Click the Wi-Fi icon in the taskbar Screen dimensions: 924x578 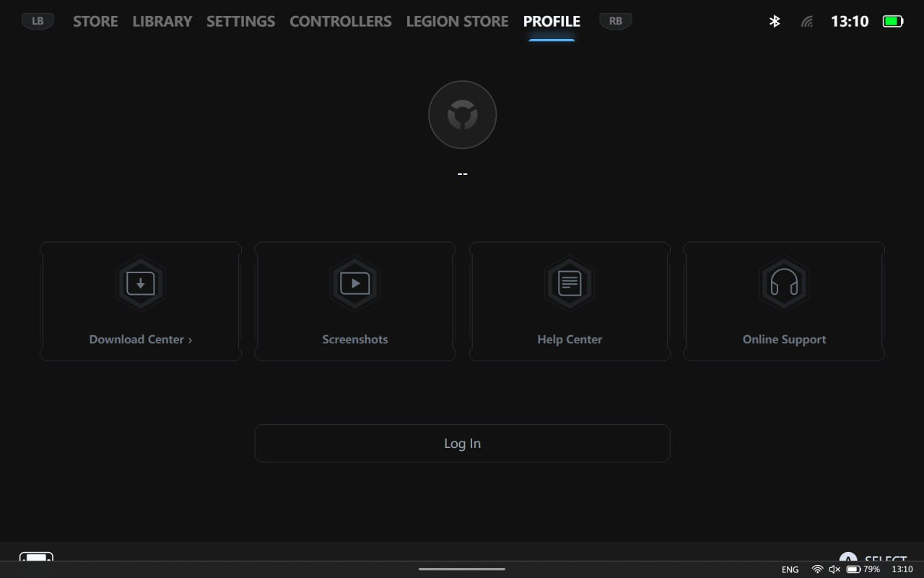(817, 569)
